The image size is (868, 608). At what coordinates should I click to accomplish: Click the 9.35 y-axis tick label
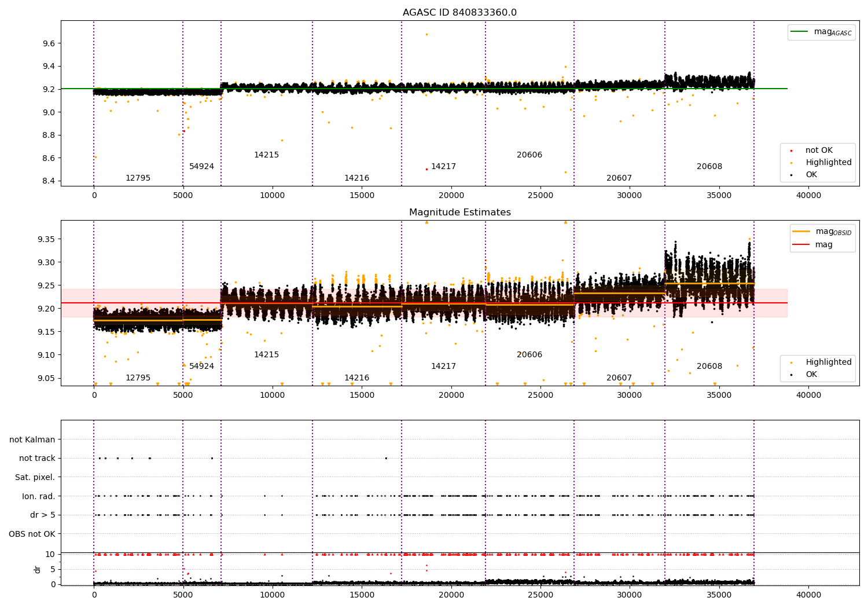(46, 240)
